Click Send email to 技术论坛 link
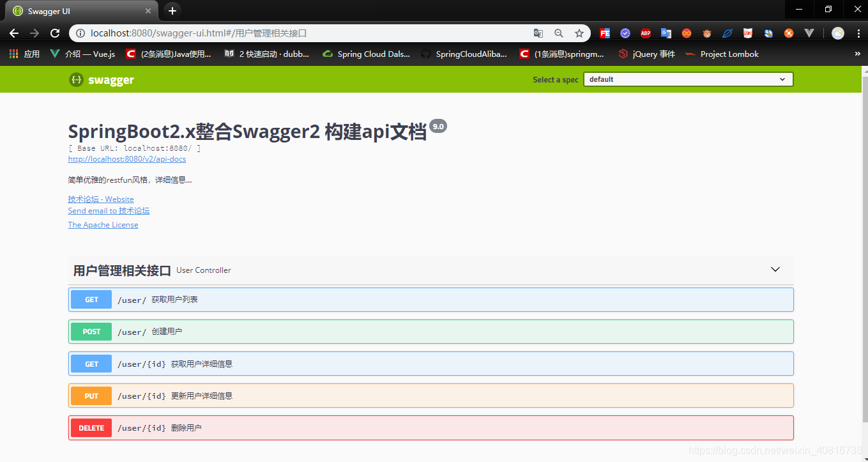868x462 pixels. pyautogui.click(x=109, y=211)
